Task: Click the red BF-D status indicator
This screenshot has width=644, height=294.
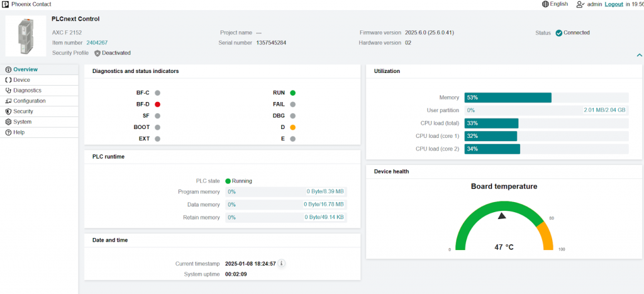Action: pyautogui.click(x=157, y=104)
